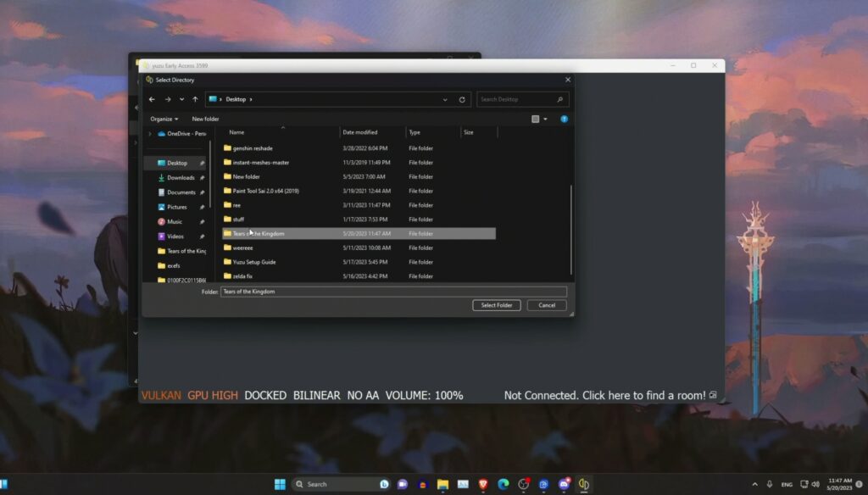Open exefs folder in sidebar
The image size is (868, 495).
(169, 266)
